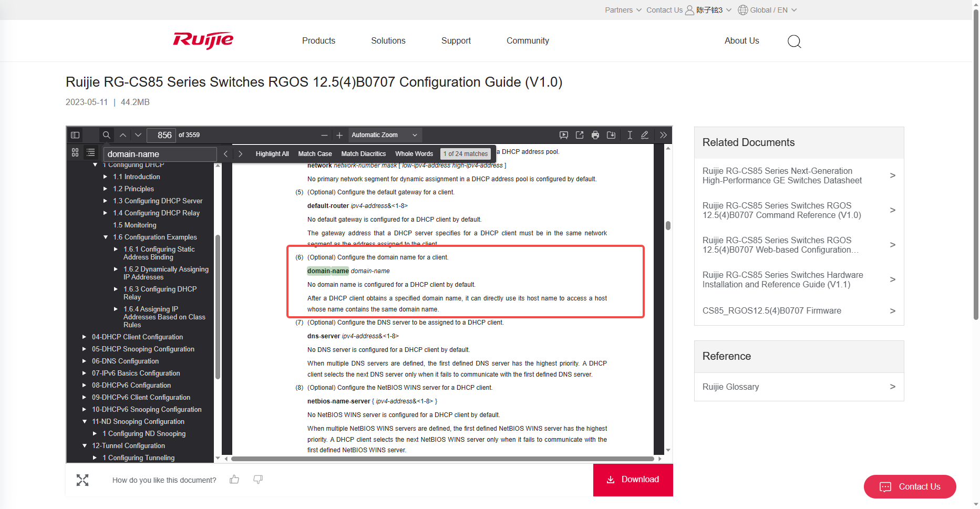Open the Community menu
This screenshot has width=980, height=509.
528,40
